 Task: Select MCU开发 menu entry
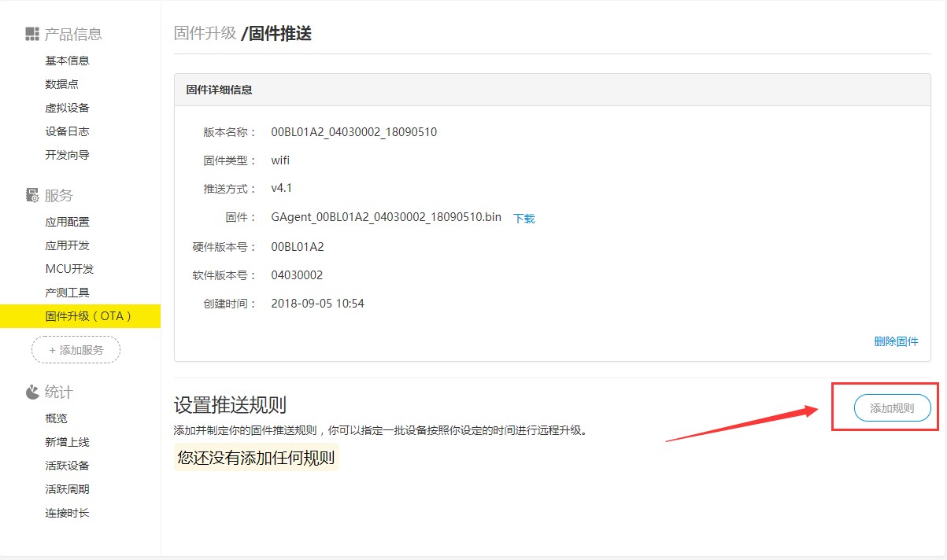pyautogui.click(x=69, y=269)
